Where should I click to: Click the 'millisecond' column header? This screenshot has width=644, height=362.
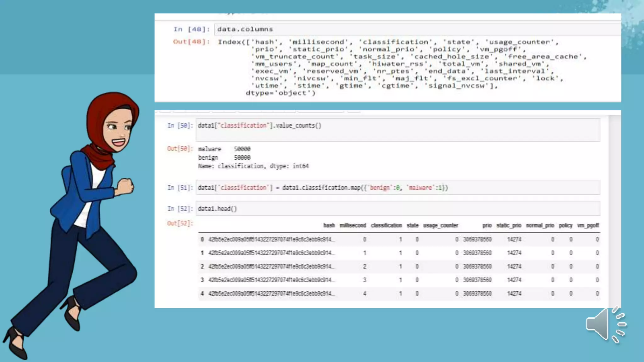pyautogui.click(x=353, y=225)
